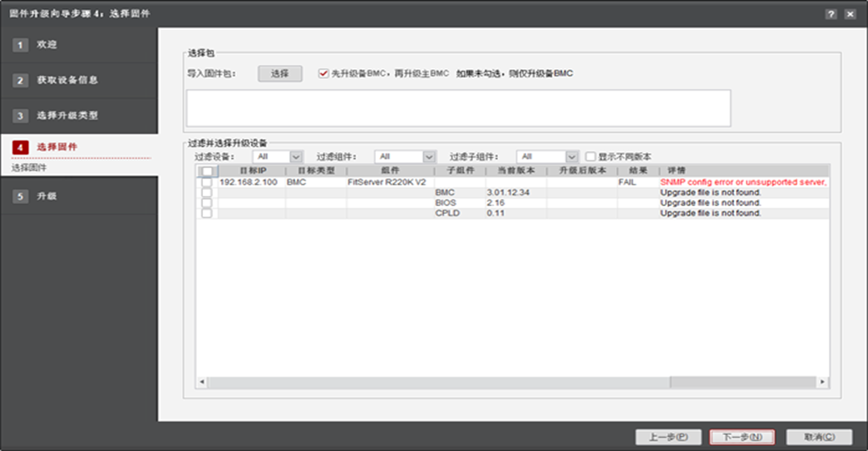Uncheck 先升级备BMC，再升级主BMC checkbox
Viewport: 868px width, 451px height.
click(x=323, y=74)
